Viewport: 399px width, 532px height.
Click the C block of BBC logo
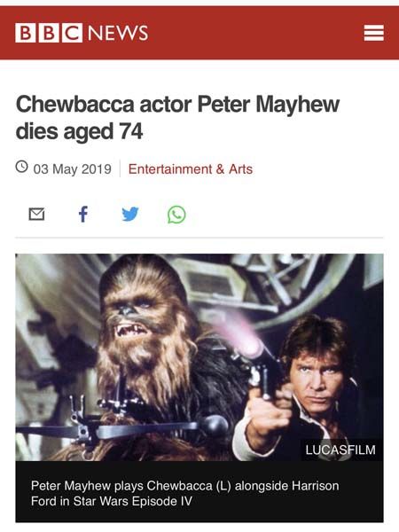pos(73,33)
